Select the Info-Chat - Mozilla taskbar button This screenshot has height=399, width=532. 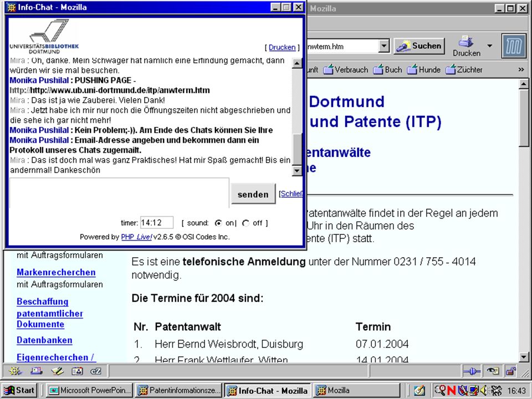pos(268,391)
